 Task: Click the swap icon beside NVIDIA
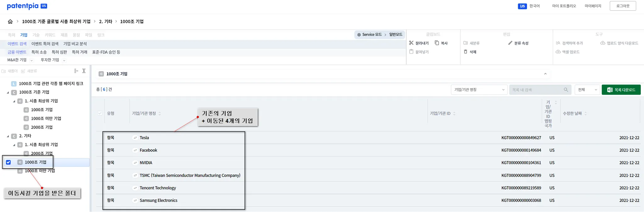point(135,163)
